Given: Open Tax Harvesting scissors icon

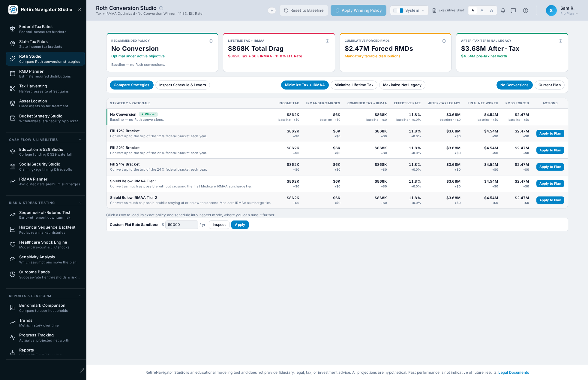Looking at the screenshot, I should tap(13, 89).
